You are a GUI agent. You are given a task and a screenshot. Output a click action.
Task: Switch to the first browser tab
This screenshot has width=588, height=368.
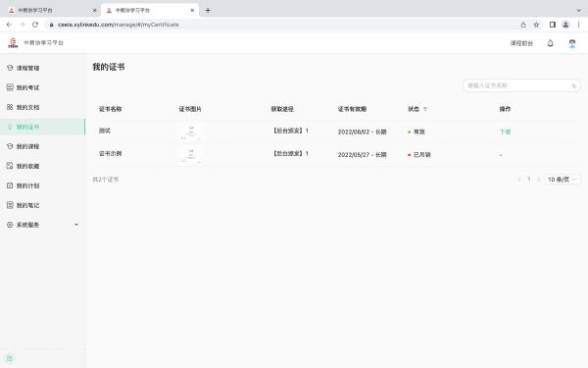click(x=51, y=10)
